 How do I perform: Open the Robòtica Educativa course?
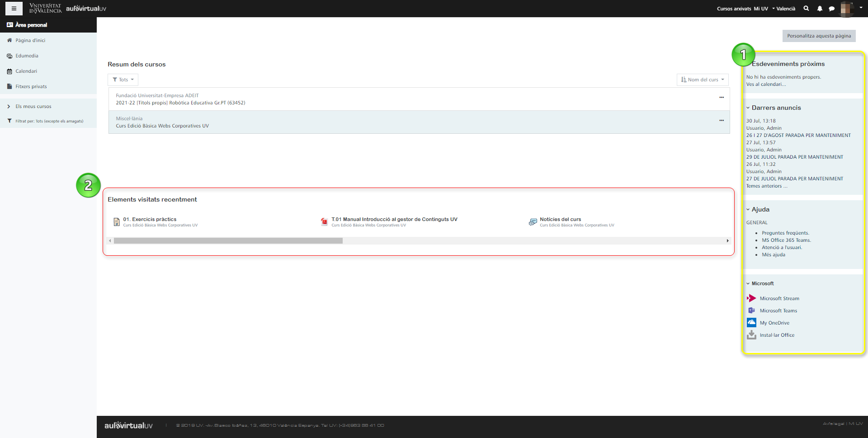point(180,103)
